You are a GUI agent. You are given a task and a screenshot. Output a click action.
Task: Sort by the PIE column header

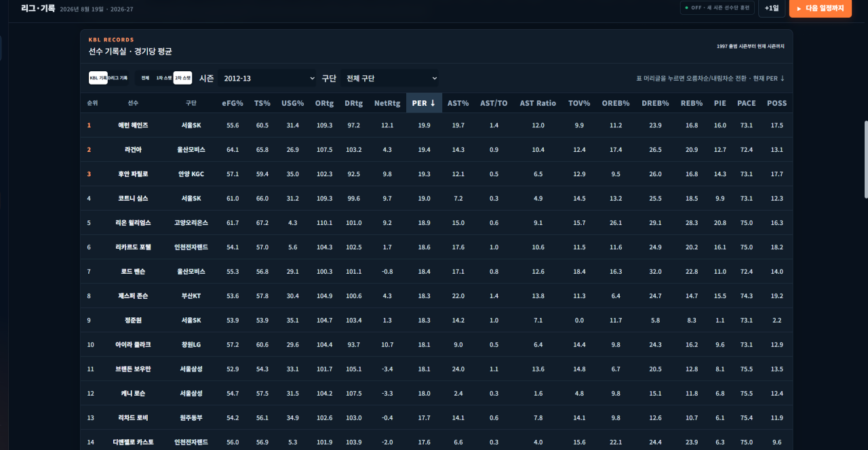click(x=720, y=103)
